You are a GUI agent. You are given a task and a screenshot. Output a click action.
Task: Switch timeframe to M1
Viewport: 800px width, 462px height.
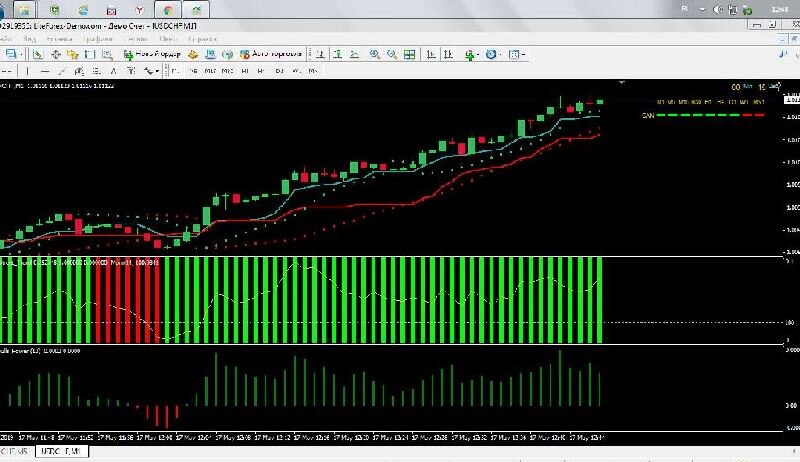point(175,71)
